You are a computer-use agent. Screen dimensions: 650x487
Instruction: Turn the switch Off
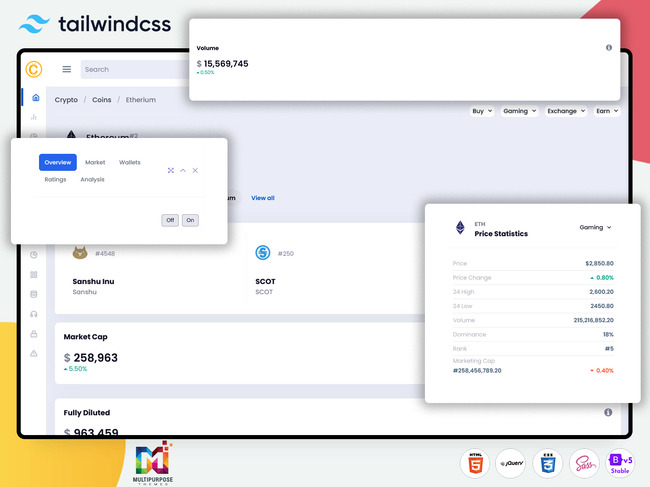(170, 220)
